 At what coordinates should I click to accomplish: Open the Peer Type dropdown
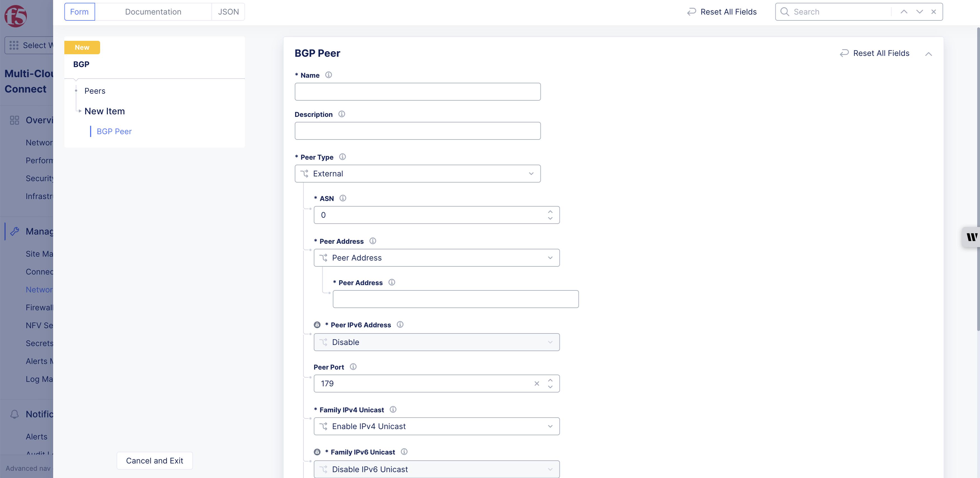tap(417, 173)
